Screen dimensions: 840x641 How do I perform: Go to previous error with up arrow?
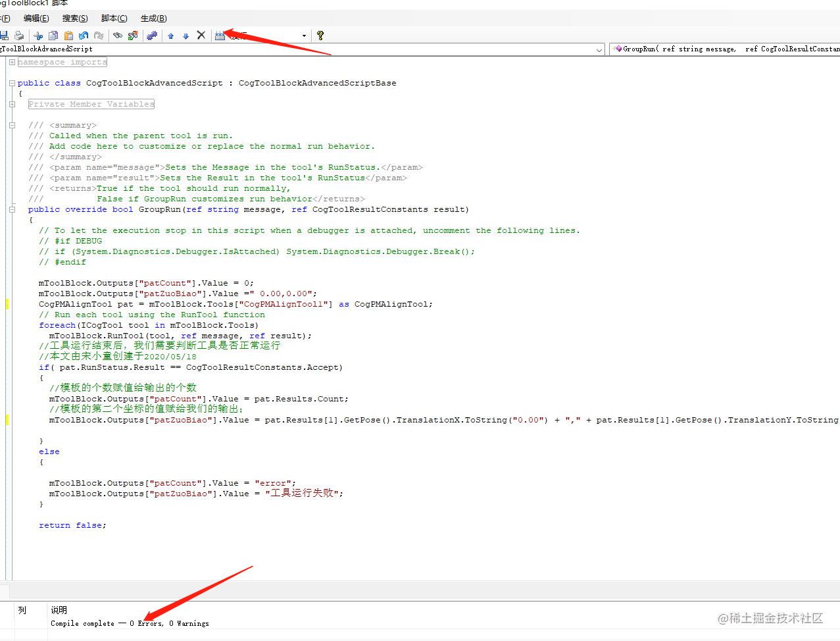(x=170, y=36)
